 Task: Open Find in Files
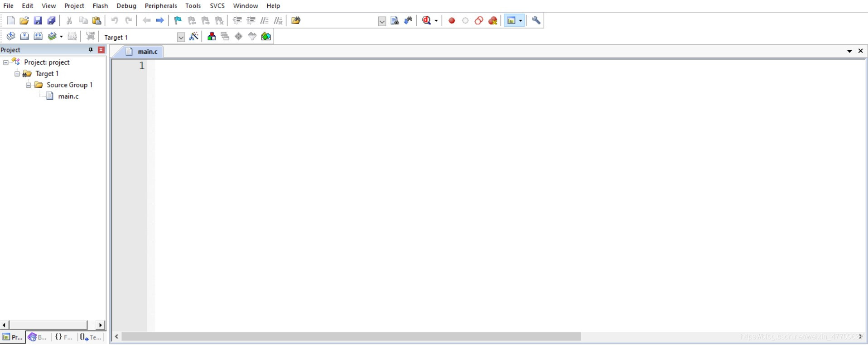pos(296,20)
